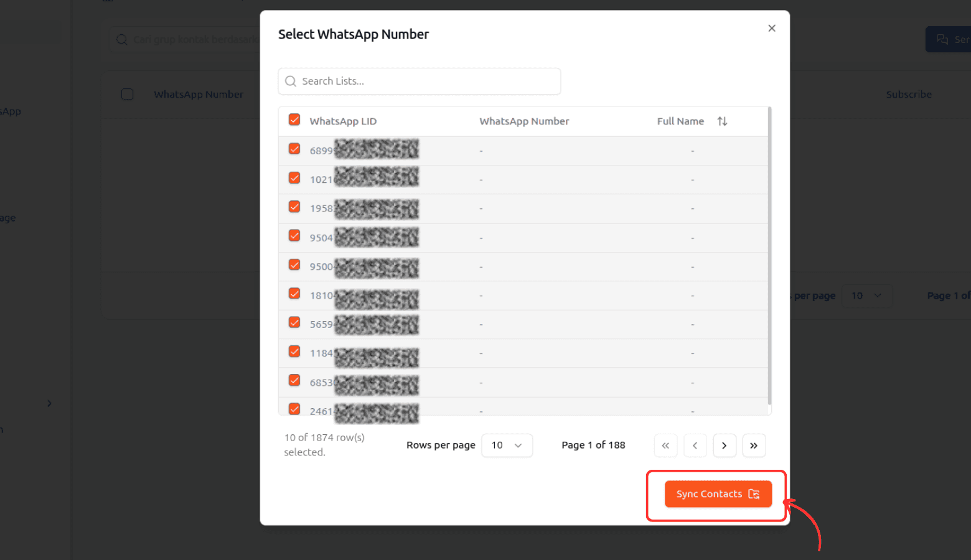
Task: Click the WhatsApp LID column header
Action: coord(343,121)
